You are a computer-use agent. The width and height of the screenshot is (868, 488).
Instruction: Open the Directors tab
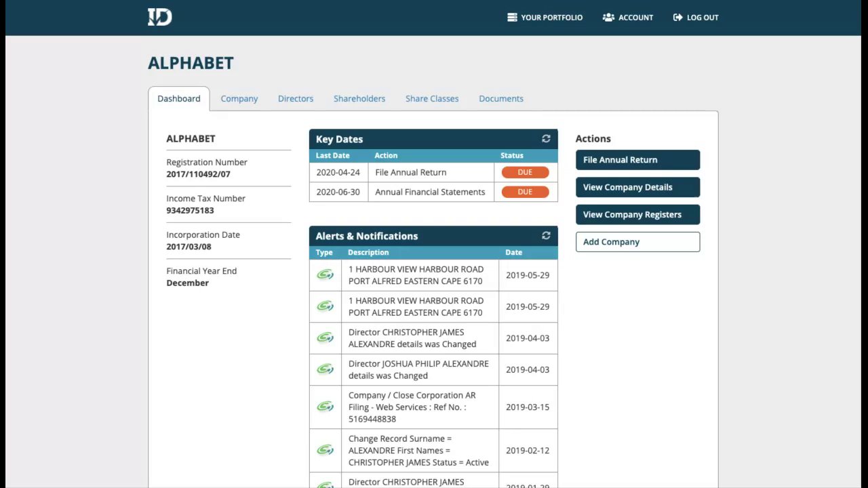click(x=296, y=99)
